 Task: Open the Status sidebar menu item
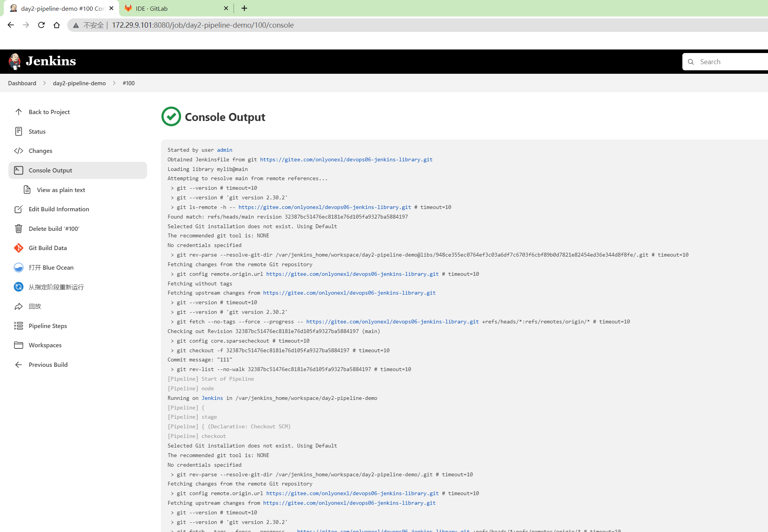point(78,131)
